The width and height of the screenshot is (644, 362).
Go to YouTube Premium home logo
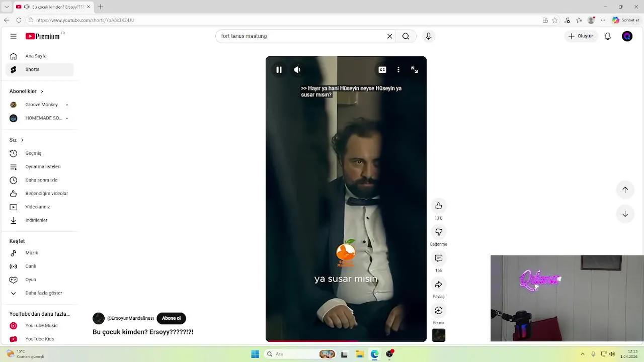click(43, 36)
